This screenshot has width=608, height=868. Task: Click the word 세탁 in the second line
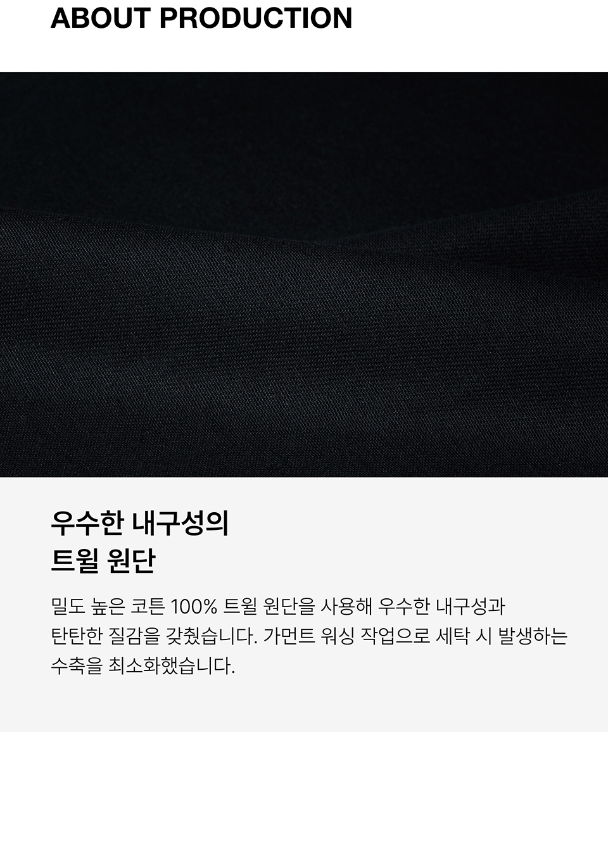[x=453, y=636]
